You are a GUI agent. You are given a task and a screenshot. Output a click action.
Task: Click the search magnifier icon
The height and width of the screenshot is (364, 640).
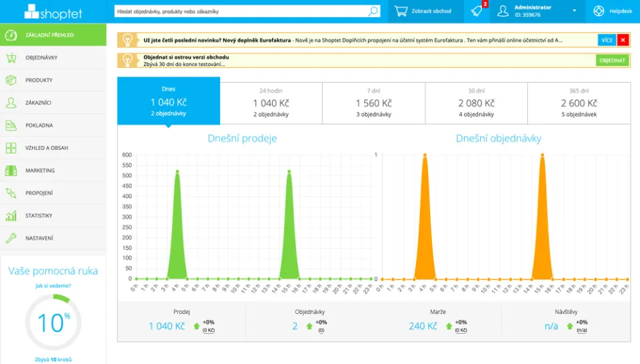click(373, 11)
